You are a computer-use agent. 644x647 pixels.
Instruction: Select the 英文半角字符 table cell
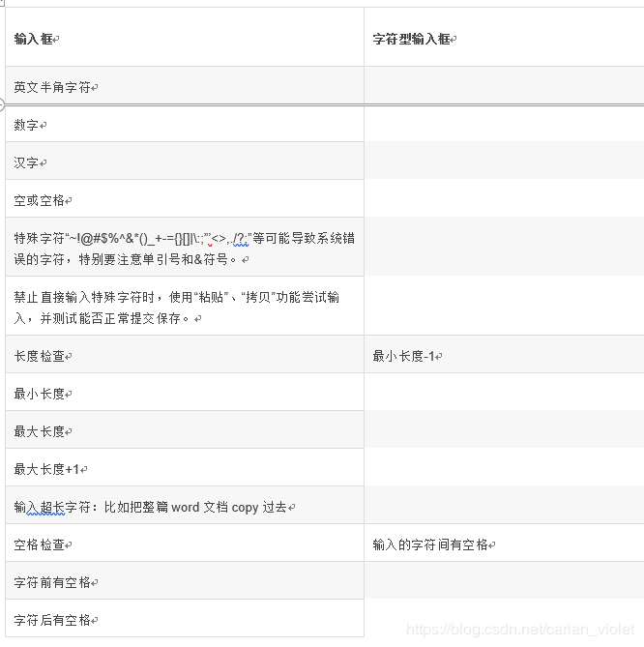(x=54, y=87)
